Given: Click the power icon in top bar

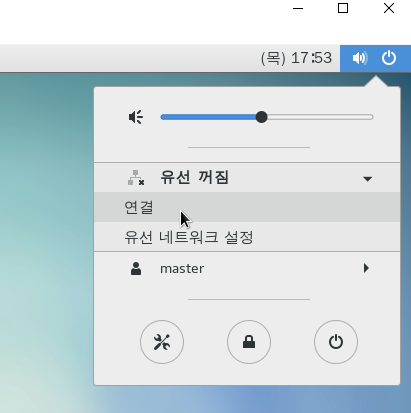Looking at the screenshot, I should [x=389, y=58].
